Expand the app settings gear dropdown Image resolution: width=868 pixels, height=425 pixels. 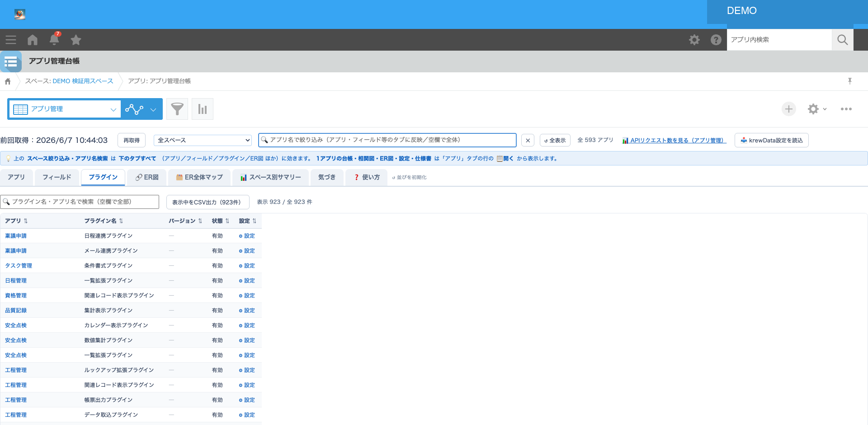817,109
